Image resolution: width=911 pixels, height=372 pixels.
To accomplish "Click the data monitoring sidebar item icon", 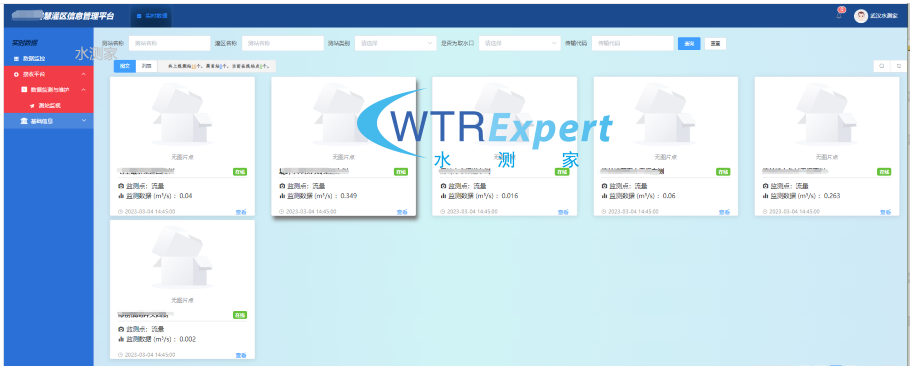I will (x=16, y=59).
